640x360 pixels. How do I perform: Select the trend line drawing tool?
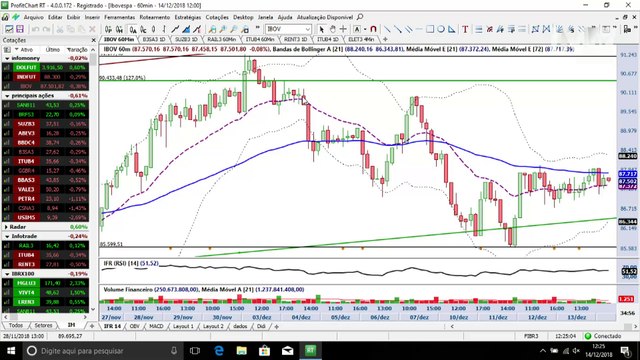tap(387, 29)
